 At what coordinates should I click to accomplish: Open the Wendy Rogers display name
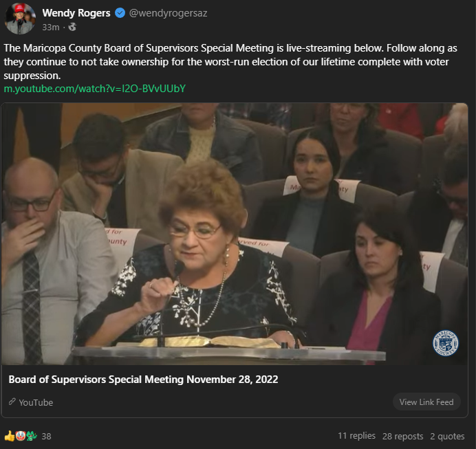tap(76, 13)
